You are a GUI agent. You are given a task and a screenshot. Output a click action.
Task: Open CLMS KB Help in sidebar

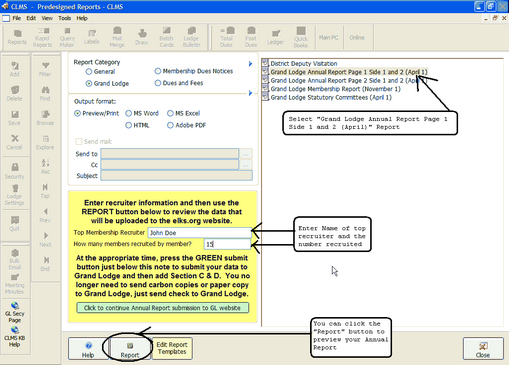pos(15,337)
